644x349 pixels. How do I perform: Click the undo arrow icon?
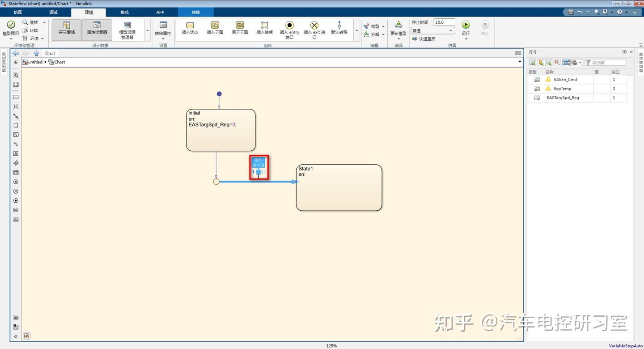click(580, 12)
